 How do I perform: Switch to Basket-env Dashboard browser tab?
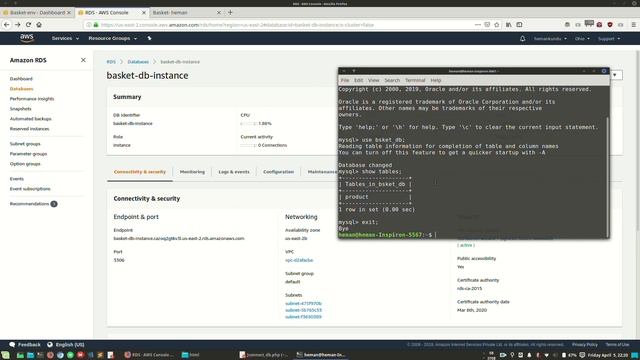(37, 13)
